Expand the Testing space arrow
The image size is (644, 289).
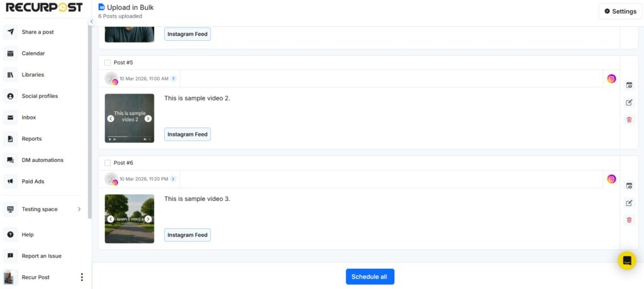(x=79, y=209)
